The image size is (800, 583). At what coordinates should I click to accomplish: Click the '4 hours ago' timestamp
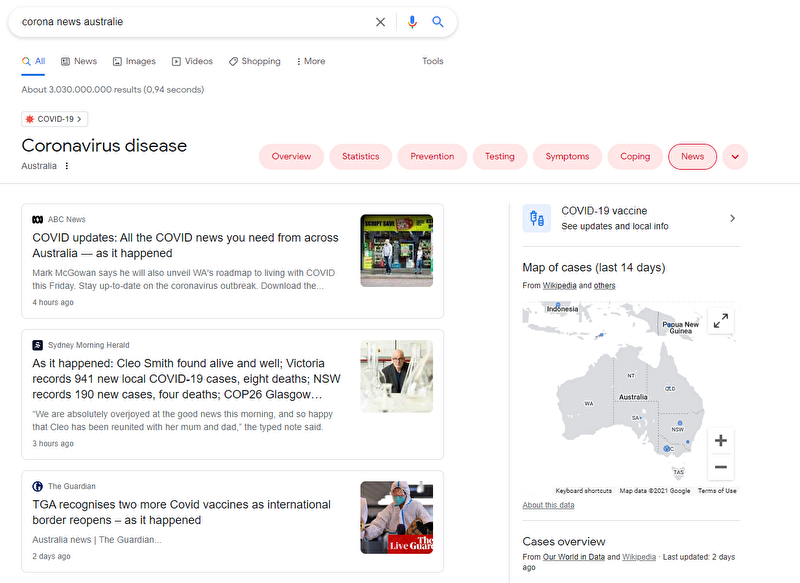[53, 302]
